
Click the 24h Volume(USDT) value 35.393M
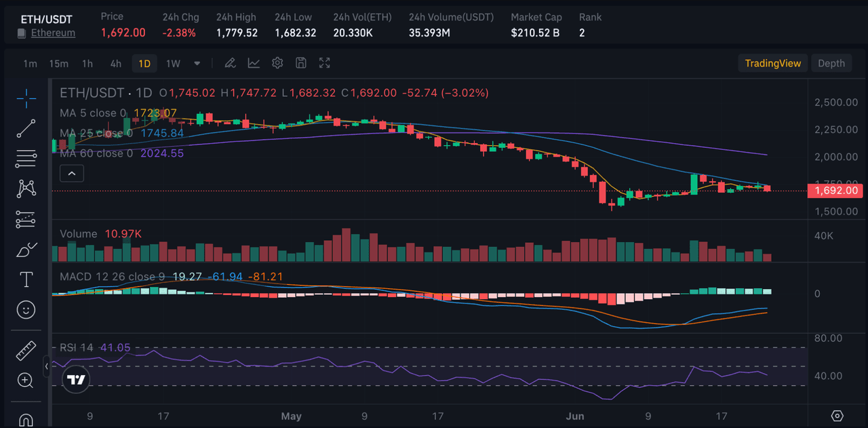pyautogui.click(x=430, y=33)
